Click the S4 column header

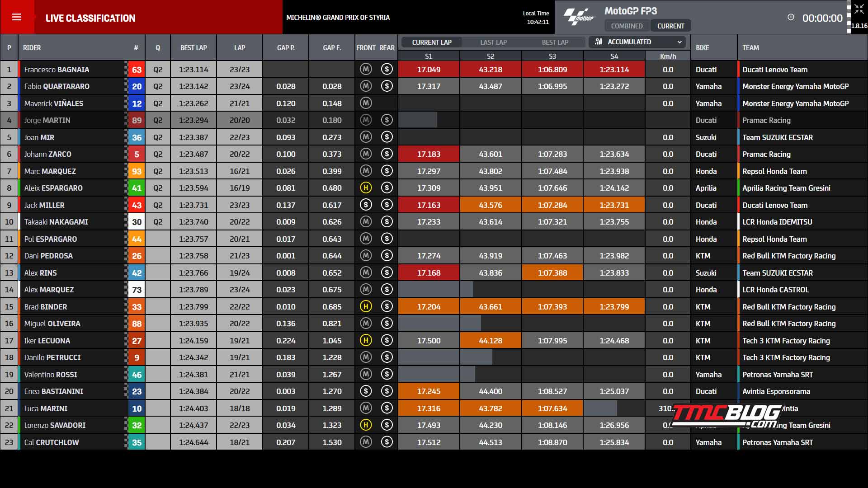614,56
